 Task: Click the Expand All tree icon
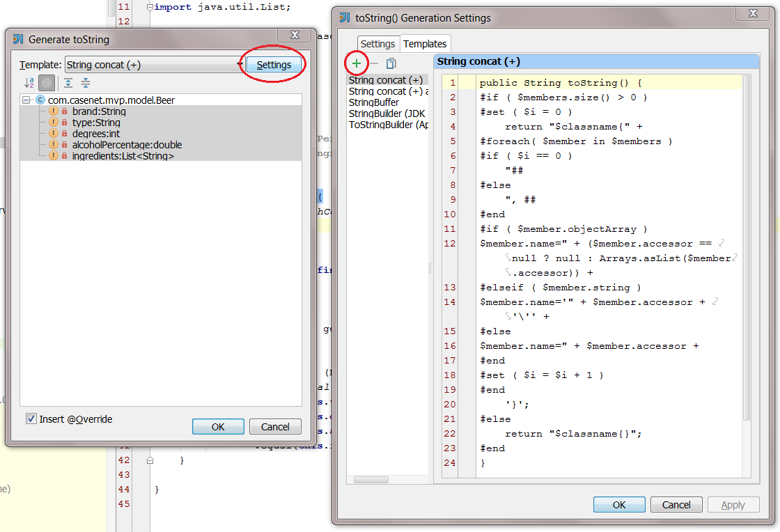[68, 83]
